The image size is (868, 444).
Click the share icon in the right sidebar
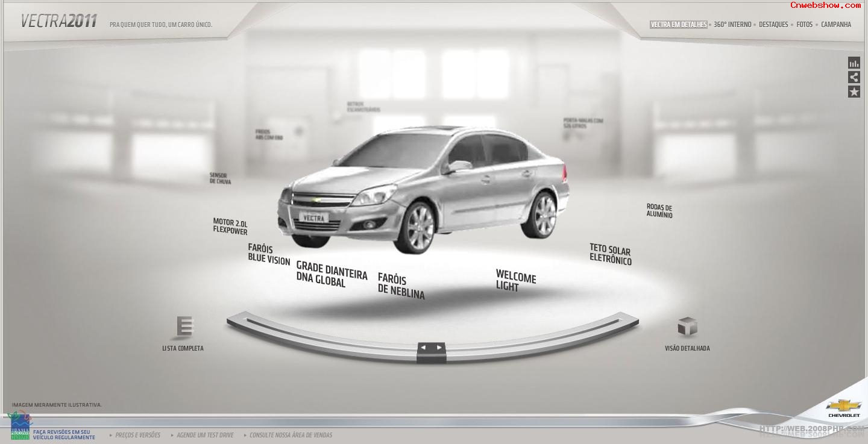(x=854, y=77)
